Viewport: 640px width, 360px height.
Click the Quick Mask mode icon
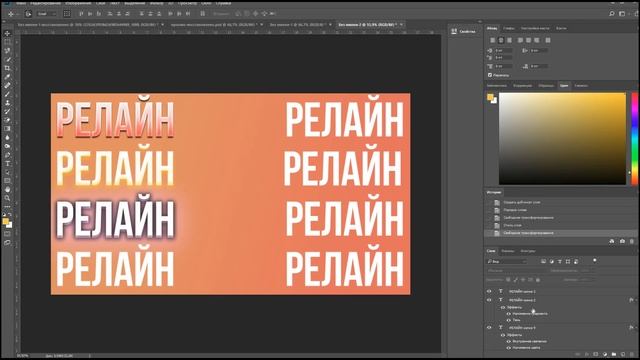(x=7, y=234)
